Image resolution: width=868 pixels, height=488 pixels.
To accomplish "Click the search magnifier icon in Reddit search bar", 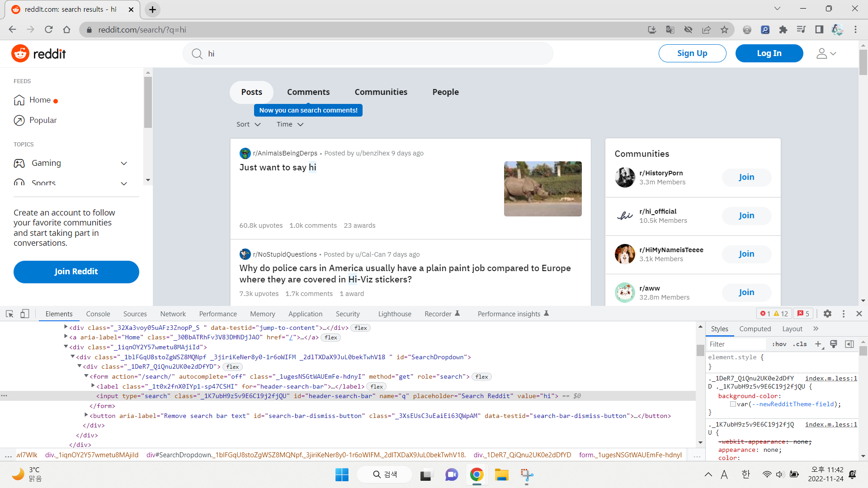I will (197, 54).
